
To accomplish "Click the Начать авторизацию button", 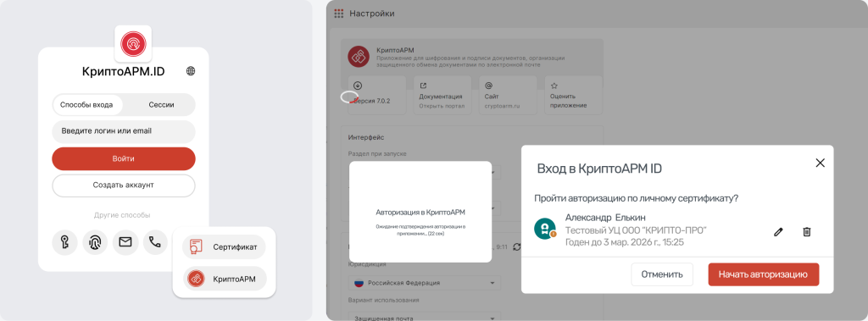I will point(764,274).
